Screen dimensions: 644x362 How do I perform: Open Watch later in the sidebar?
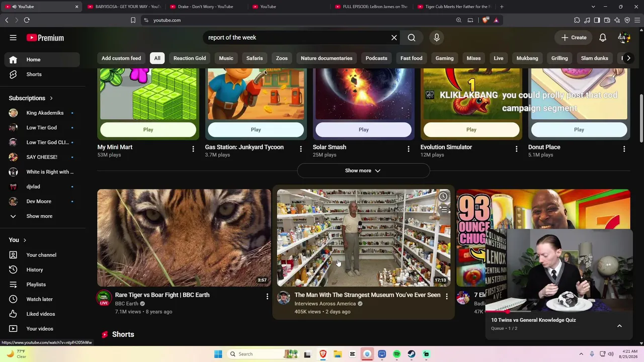[x=42, y=299]
